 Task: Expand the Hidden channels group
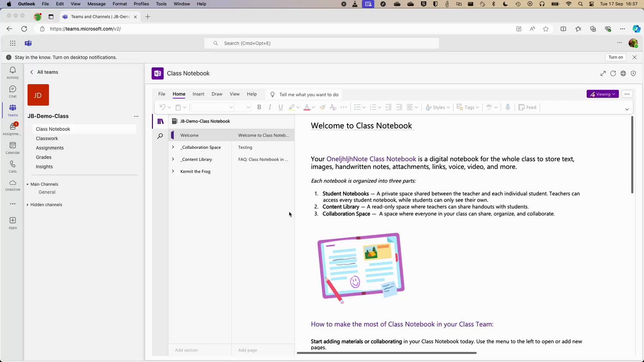(x=28, y=205)
